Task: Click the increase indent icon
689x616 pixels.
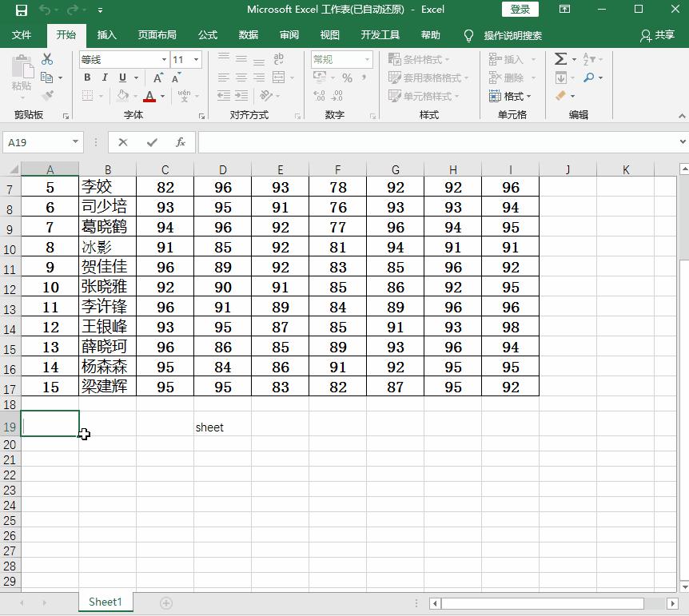Action: 241,95
